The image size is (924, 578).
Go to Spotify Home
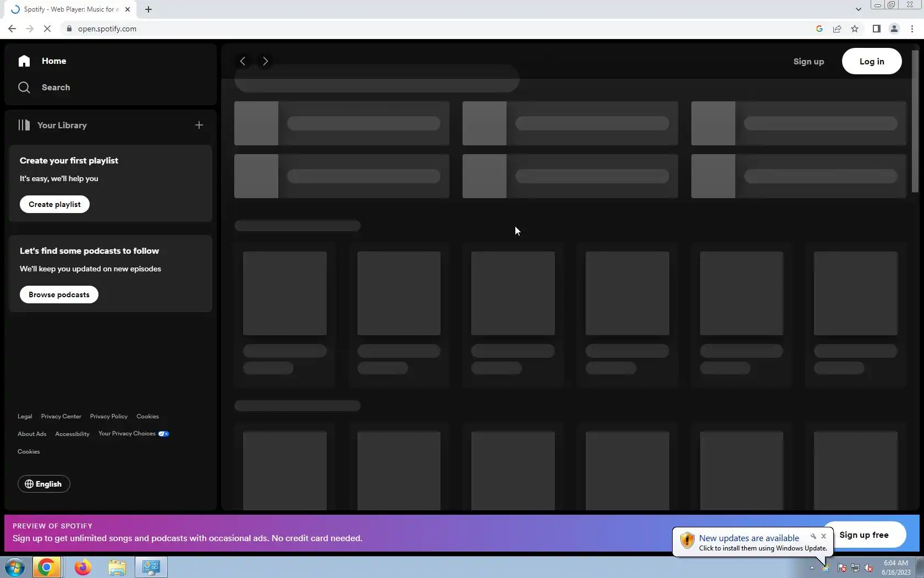pos(42,61)
